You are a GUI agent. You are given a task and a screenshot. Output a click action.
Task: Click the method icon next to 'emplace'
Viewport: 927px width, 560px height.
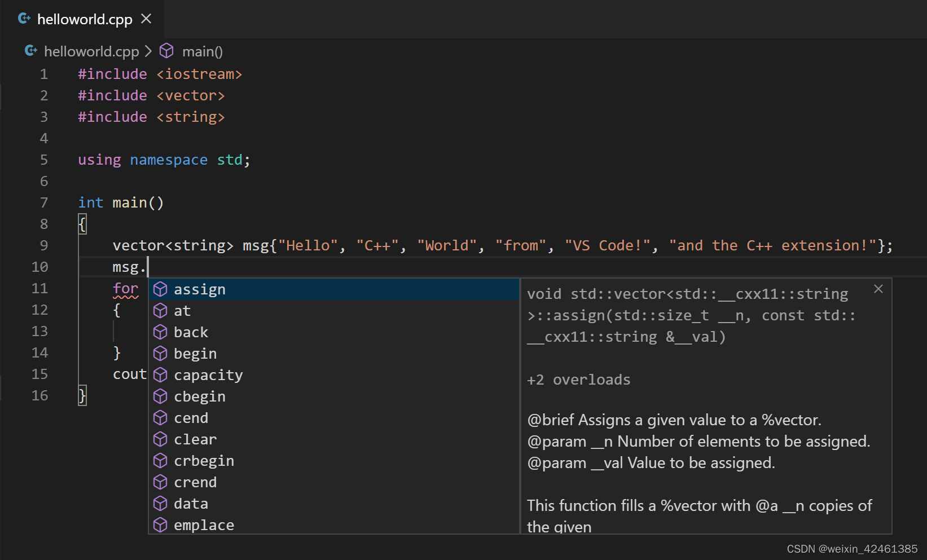tap(160, 524)
